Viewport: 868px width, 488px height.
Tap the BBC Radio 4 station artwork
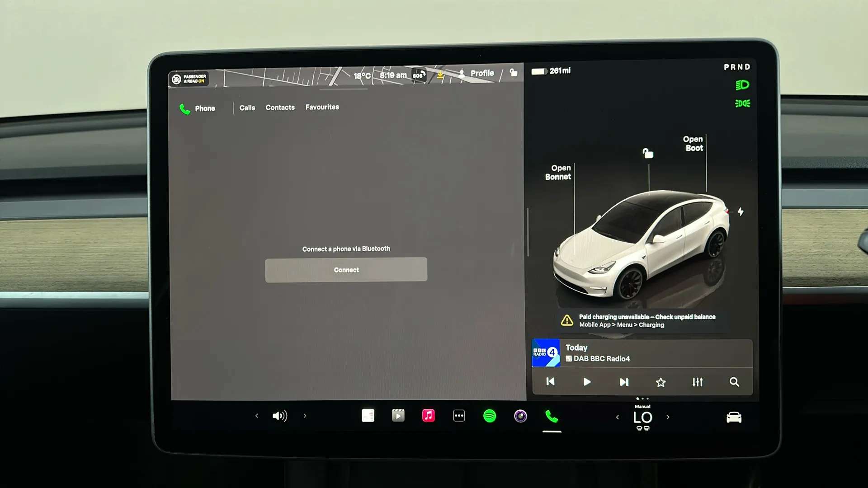pos(546,353)
